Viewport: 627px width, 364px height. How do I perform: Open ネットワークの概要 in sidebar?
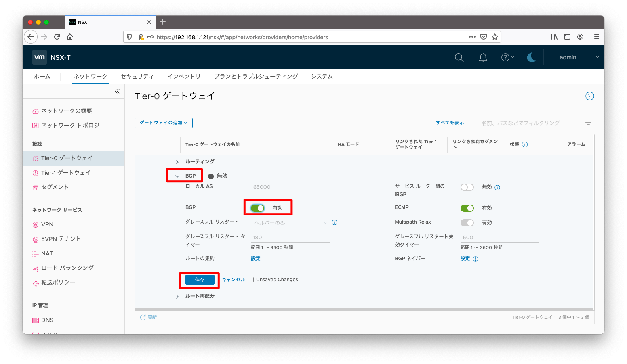(x=67, y=111)
